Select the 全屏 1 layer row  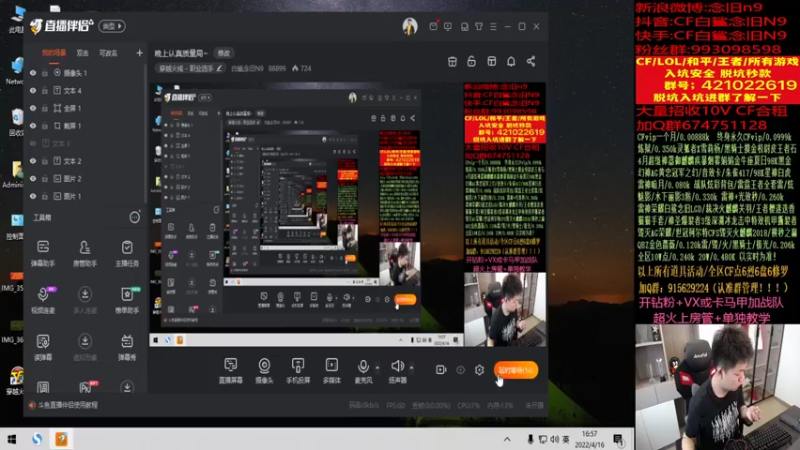84,108
